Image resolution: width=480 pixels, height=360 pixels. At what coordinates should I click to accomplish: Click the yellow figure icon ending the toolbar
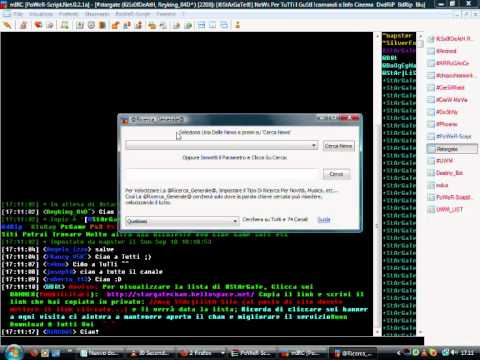pos(238,25)
